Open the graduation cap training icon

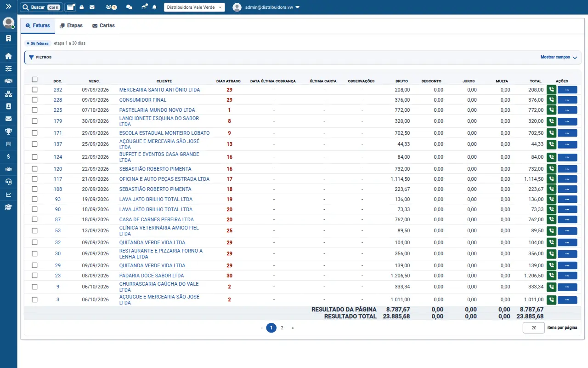(8, 207)
